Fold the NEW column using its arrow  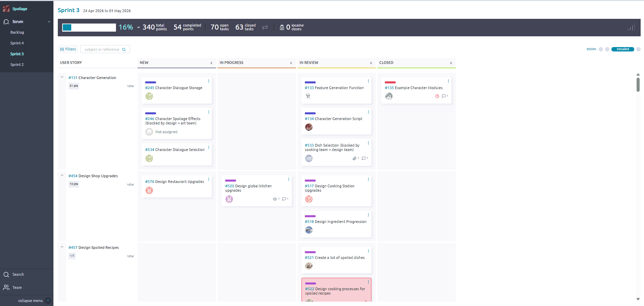[x=211, y=63]
